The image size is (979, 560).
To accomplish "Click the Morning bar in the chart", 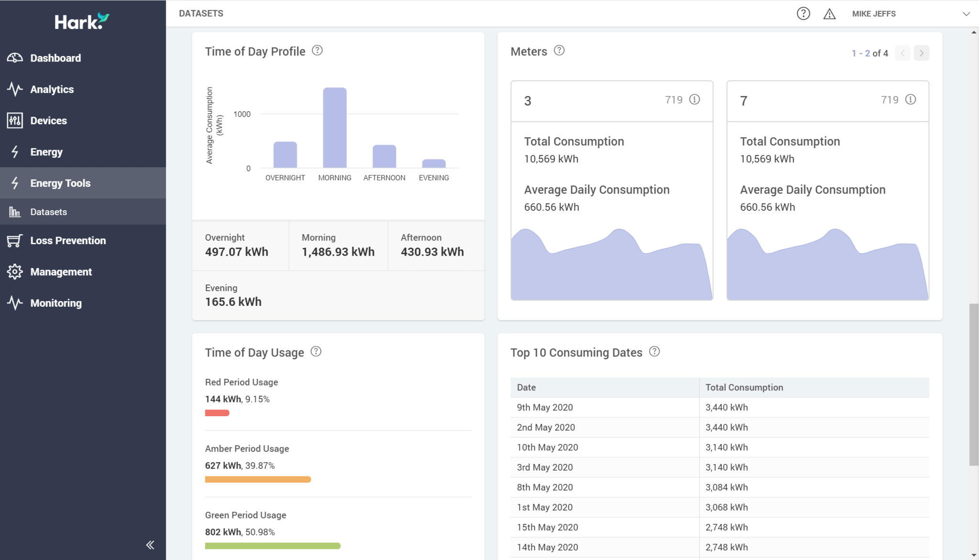I will click(x=335, y=128).
